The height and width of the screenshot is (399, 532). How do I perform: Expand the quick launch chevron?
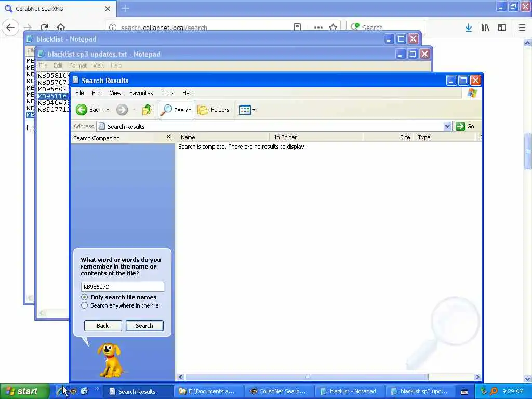[x=97, y=389]
